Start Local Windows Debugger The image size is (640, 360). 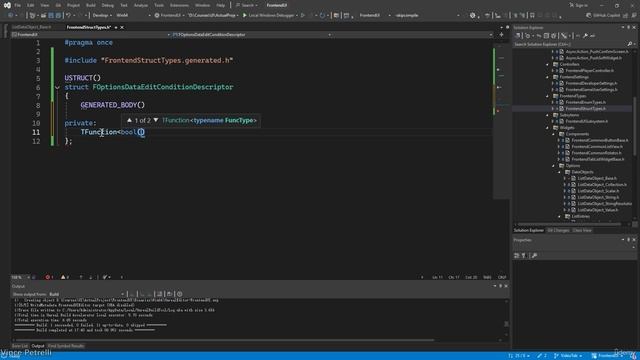(x=269, y=15)
